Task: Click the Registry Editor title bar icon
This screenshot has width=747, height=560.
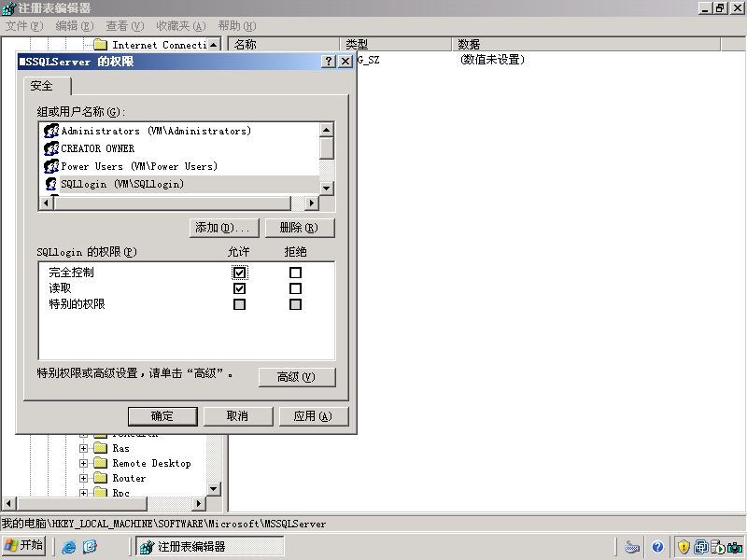Action: point(8,8)
